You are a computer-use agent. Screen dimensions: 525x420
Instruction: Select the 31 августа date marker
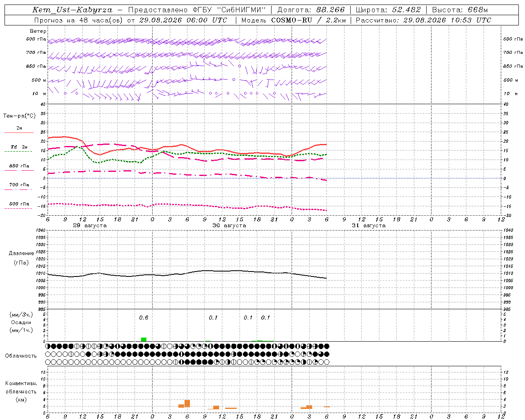tap(369, 226)
